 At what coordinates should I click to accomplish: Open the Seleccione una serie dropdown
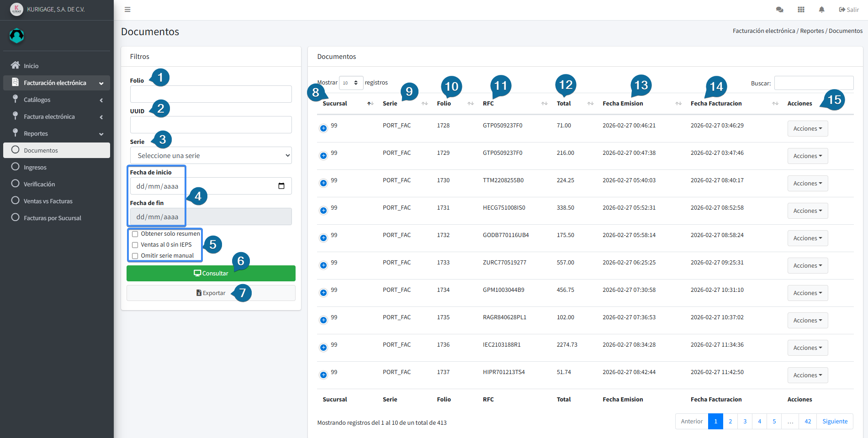(211, 156)
